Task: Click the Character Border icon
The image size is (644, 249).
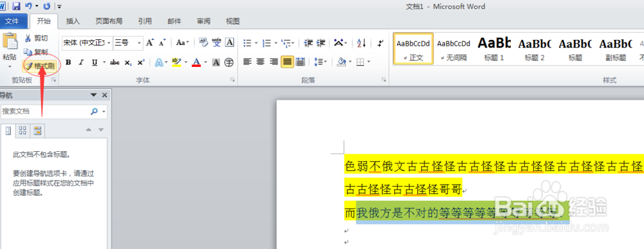Action: click(229, 42)
